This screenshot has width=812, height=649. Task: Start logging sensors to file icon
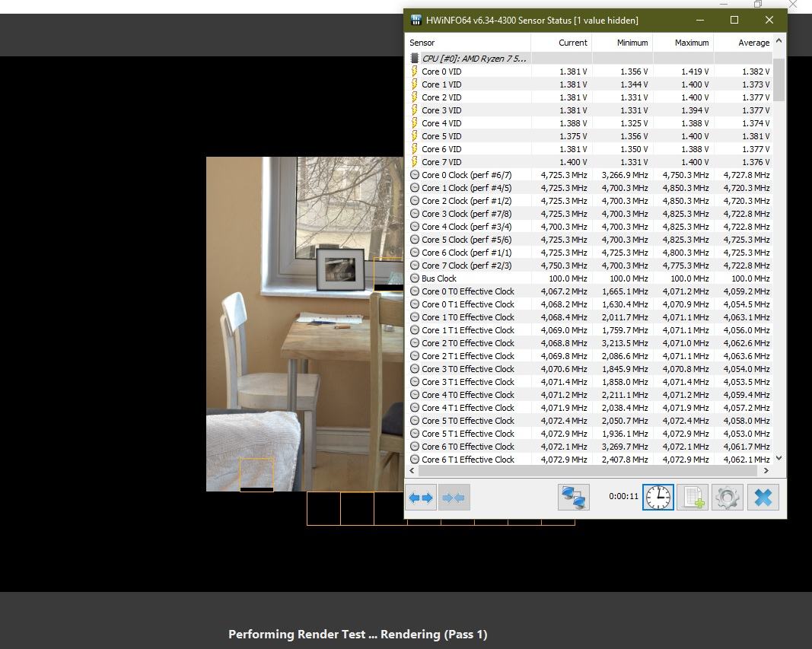pos(693,498)
